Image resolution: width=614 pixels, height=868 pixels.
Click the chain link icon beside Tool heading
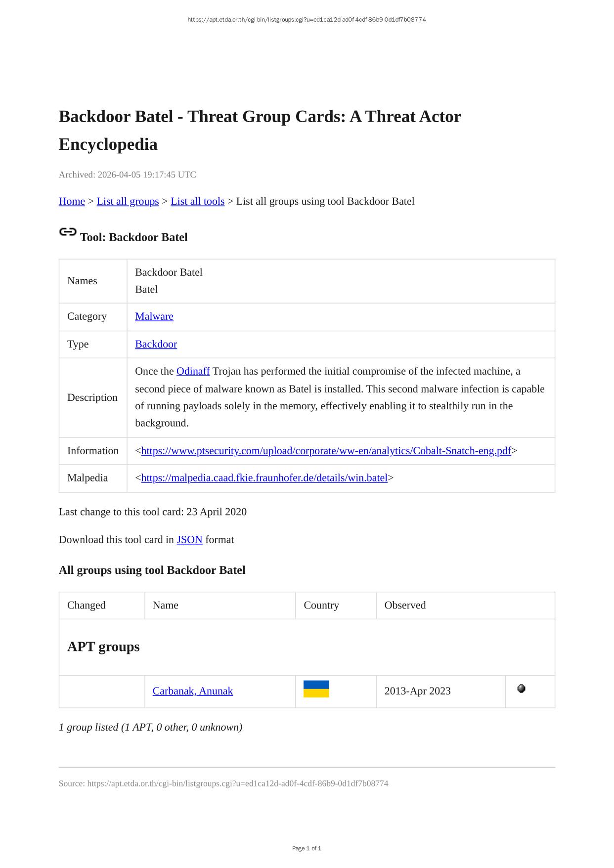pyautogui.click(x=68, y=232)
